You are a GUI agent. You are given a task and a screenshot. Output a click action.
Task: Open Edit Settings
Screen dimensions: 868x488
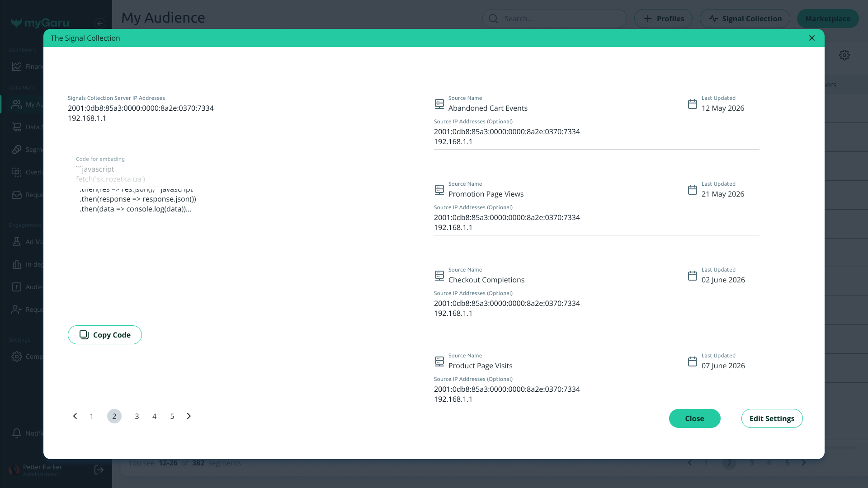click(x=772, y=418)
